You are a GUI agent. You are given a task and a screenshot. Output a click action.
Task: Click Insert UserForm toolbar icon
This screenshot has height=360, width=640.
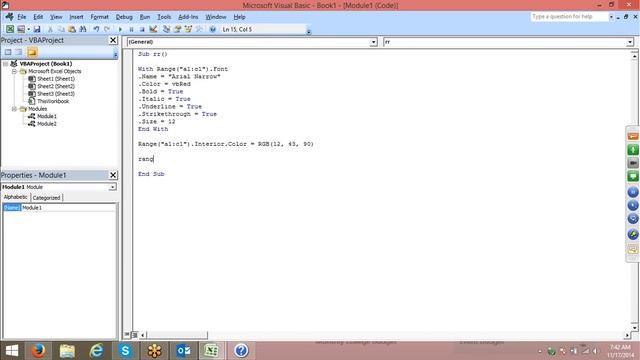[21, 29]
